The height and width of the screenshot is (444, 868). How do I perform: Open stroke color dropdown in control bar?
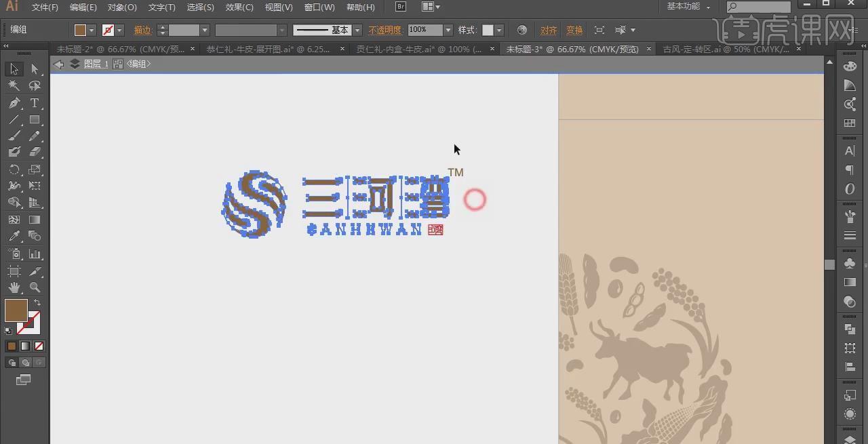[119, 31]
